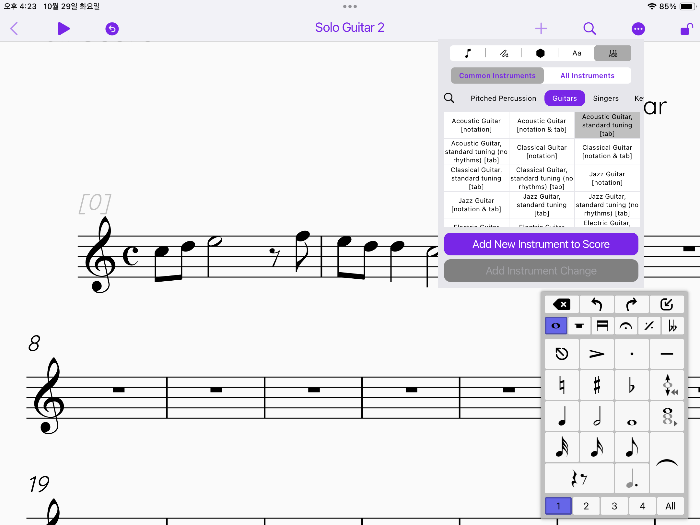Toggle the score edit lock icon
This screenshot has width=700, height=525.
[686, 29]
